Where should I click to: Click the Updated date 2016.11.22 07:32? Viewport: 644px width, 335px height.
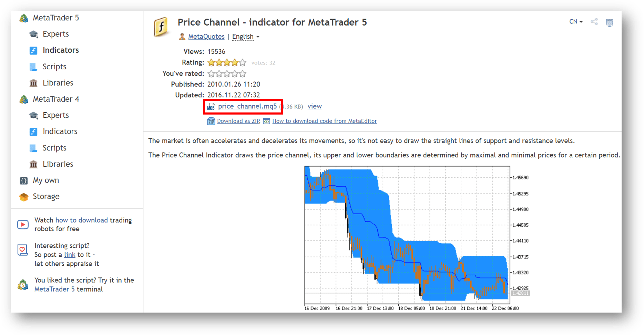tap(234, 95)
